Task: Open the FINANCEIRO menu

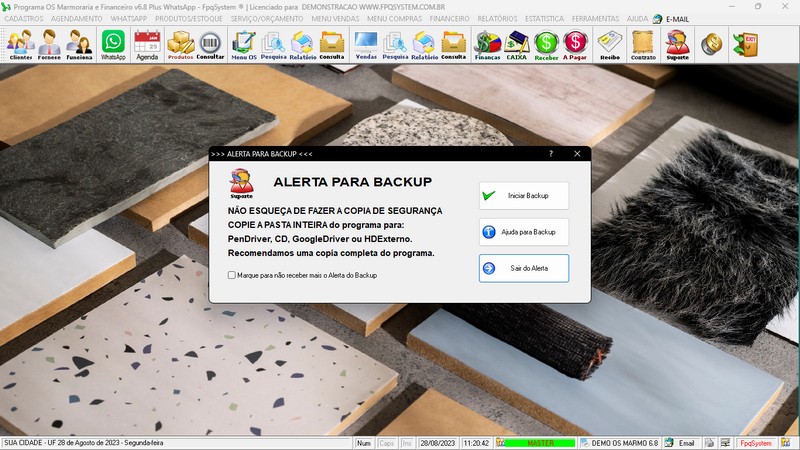Action: click(x=449, y=19)
